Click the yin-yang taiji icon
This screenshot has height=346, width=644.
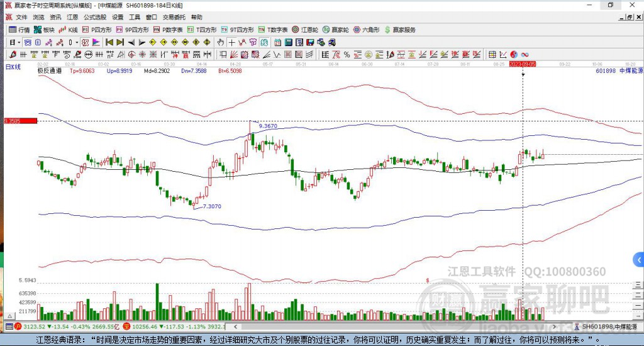click(514, 54)
